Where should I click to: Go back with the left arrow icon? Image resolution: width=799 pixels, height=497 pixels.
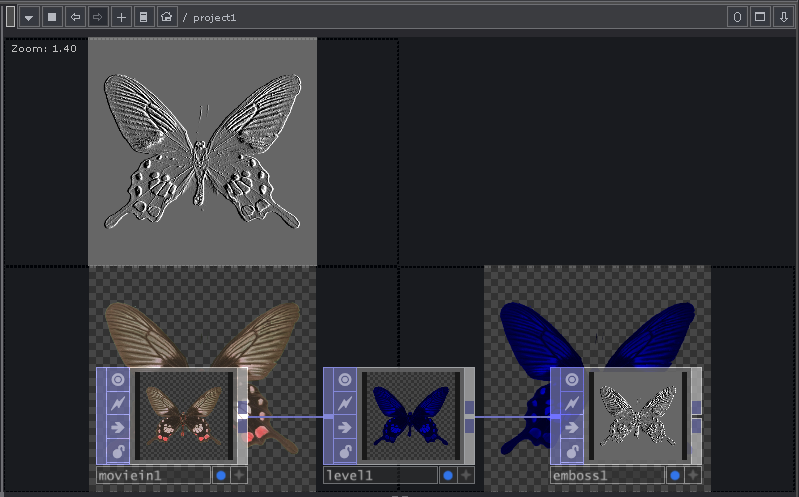(x=75, y=17)
